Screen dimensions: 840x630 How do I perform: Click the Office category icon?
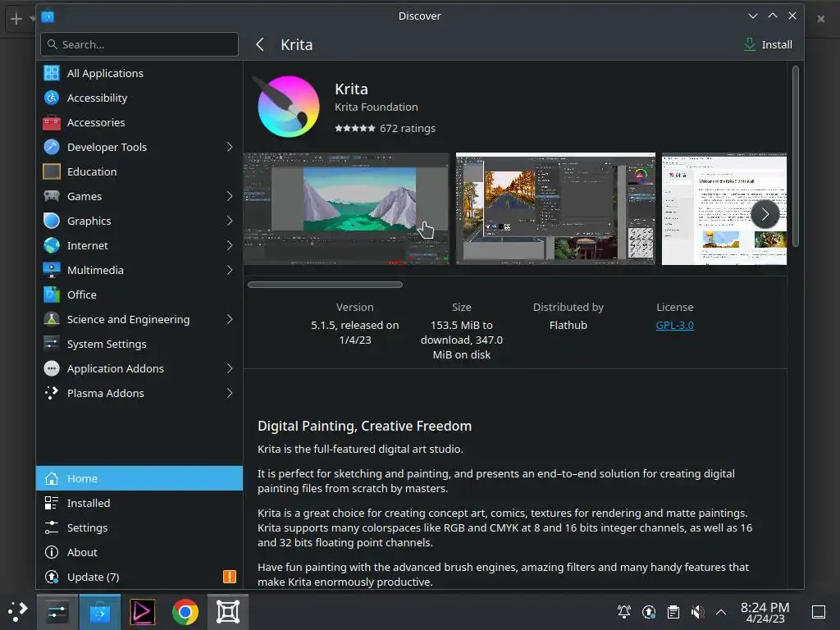coord(52,294)
